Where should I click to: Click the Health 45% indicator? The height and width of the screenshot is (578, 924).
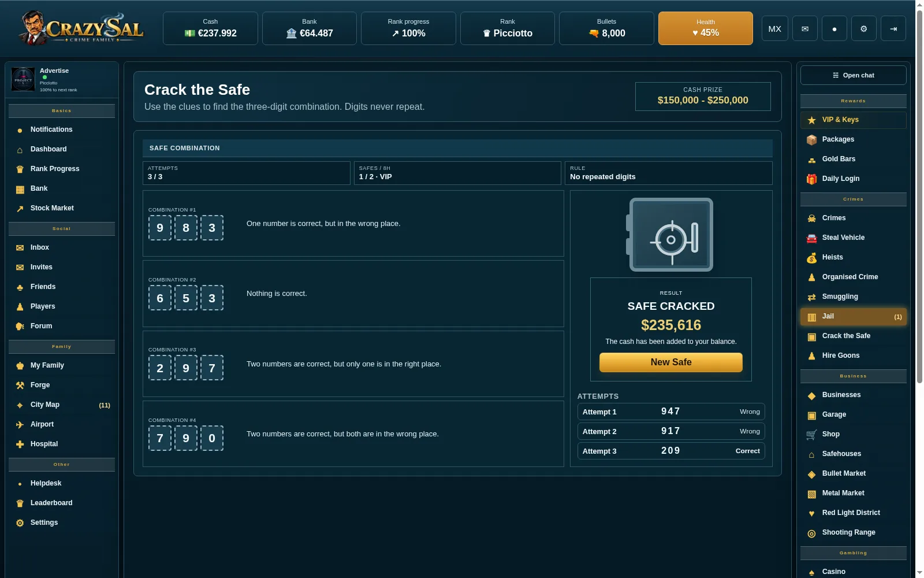[x=705, y=28]
